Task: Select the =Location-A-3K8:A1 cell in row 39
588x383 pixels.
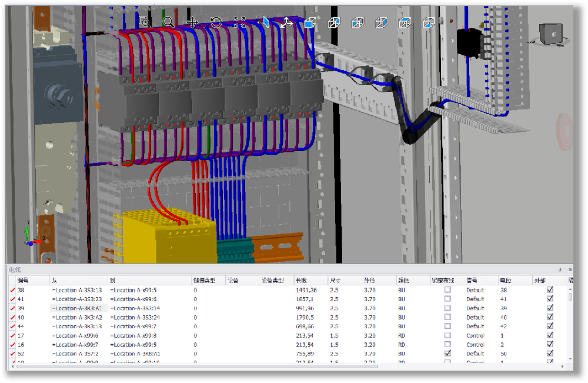Action: pyautogui.click(x=77, y=308)
